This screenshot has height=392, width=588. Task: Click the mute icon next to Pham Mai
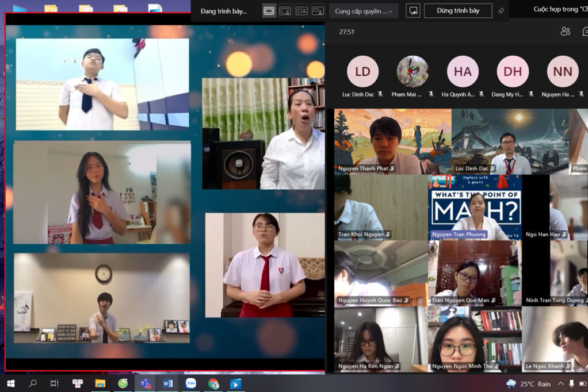pos(432,94)
